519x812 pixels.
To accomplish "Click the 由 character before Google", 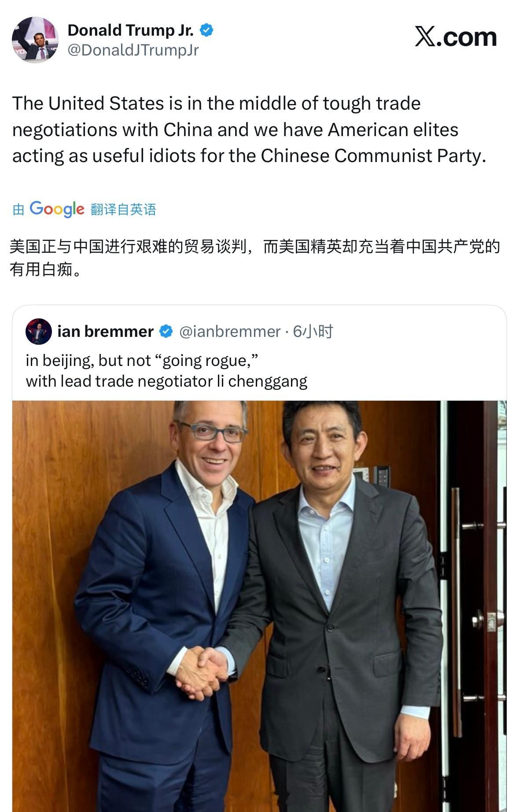I will pos(18,210).
